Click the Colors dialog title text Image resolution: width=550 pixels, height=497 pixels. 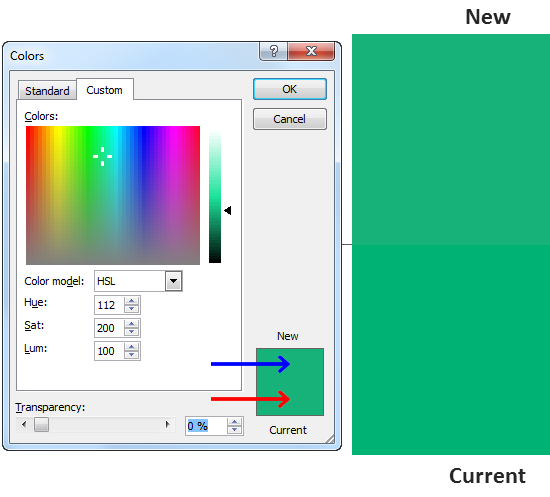(27, 56)
